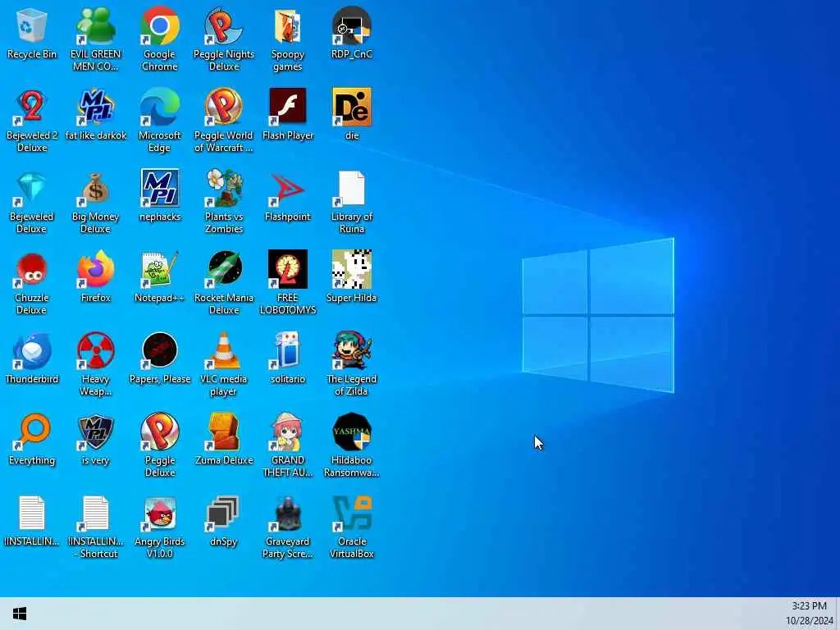Select Graveyard Party Scre... icon

coord(288,513)
